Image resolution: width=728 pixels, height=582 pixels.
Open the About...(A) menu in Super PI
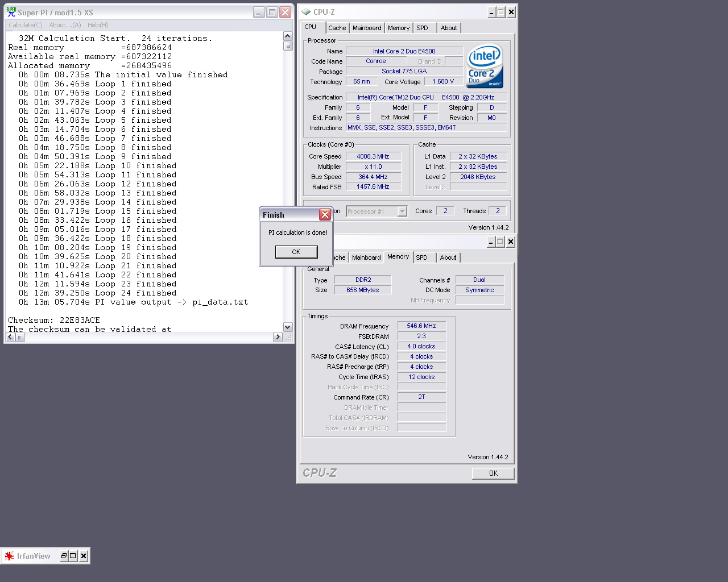pyautogui.click(x=65, y=25)
